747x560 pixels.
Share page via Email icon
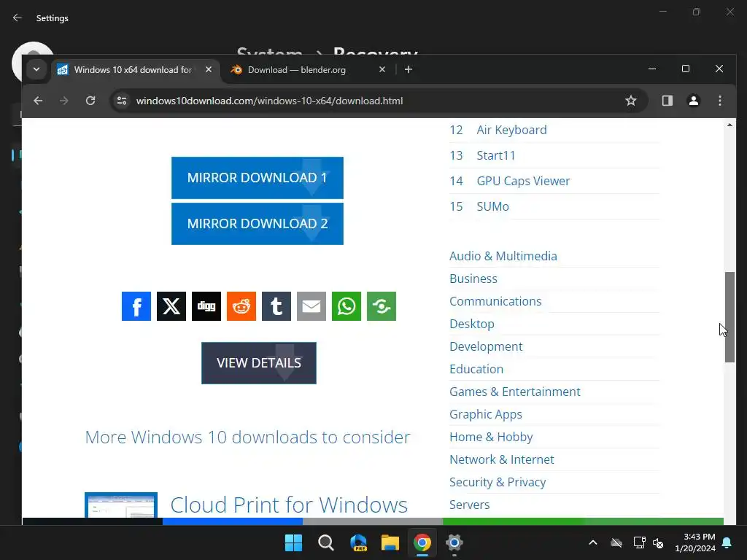311,306
